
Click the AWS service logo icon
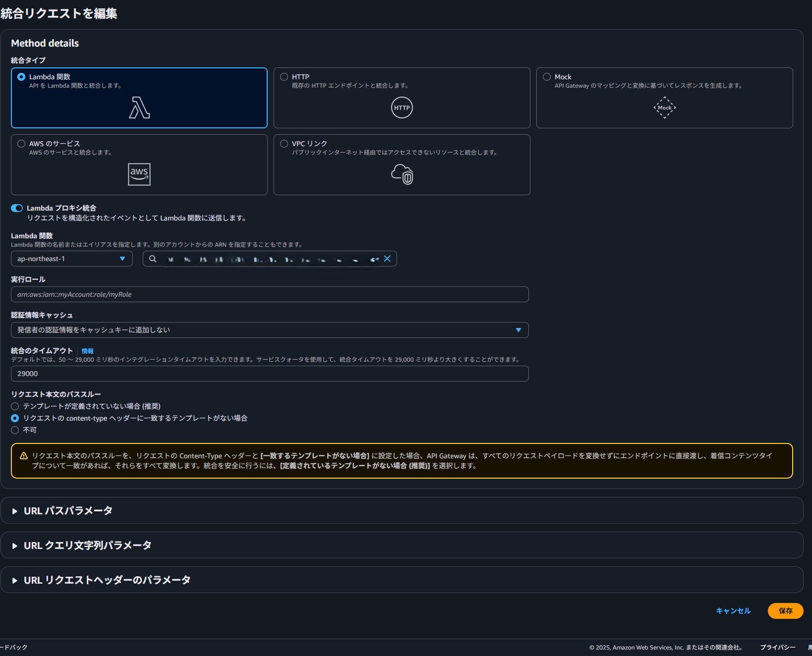click(139, 174)
